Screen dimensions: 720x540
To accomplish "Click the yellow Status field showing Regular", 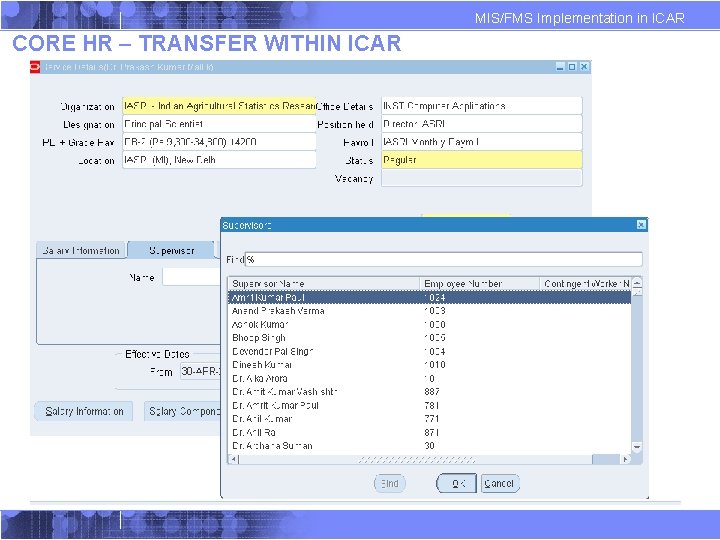I will (482, 160).
